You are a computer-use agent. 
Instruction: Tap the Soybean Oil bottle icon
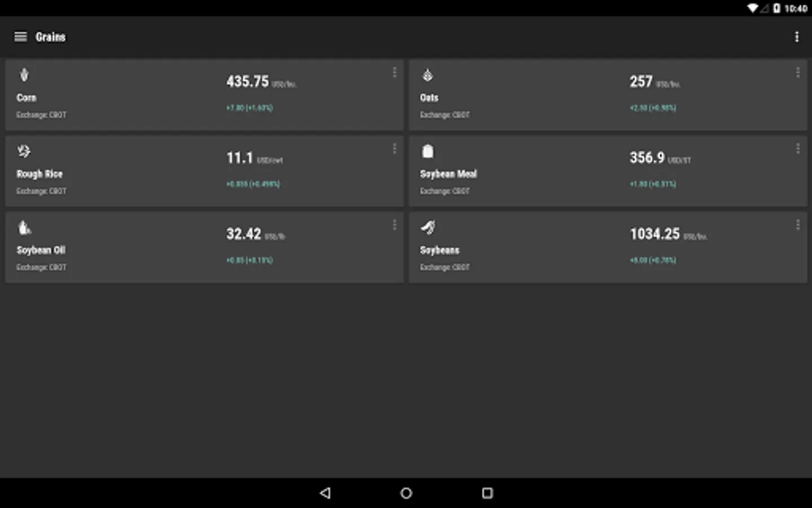(24, 227)
